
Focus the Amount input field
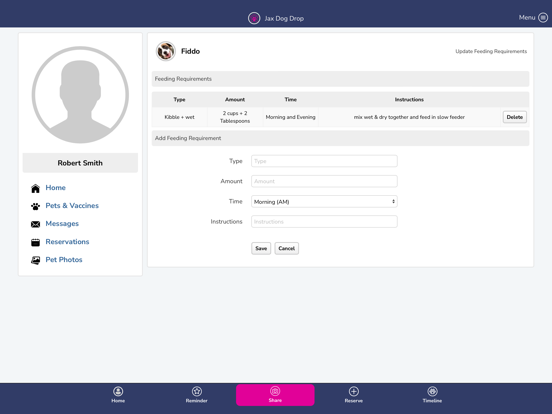pos(324,181)
